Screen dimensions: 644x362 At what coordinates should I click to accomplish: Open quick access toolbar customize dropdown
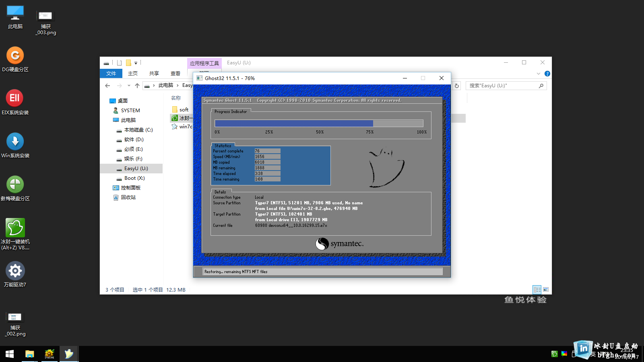tap(136, 63)
